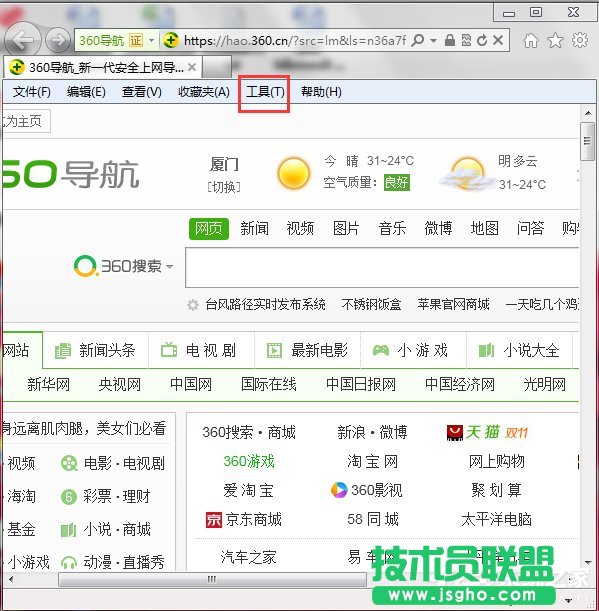Click the 良好 air quality badge

tap(396, 182)
